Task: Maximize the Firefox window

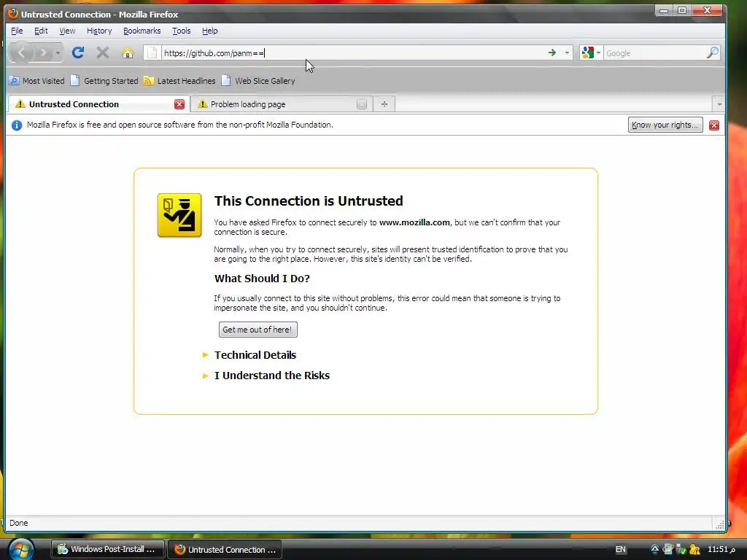Action: pyautogui.click(x=682, y=10)
